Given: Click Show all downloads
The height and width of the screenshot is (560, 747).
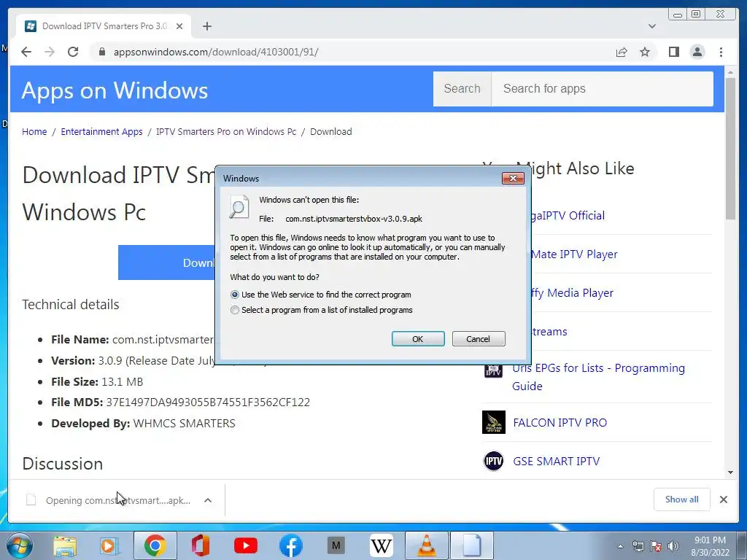Looking at the screenshot, I should coord(682,499).
